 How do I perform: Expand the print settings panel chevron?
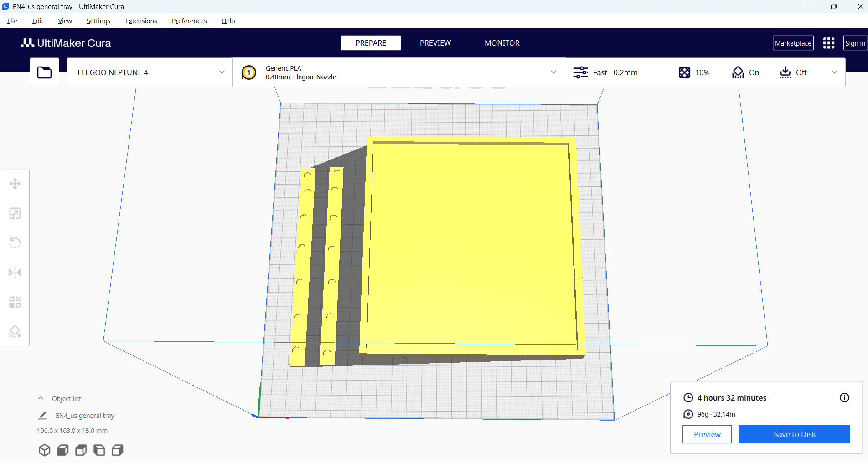click(834, 72)
